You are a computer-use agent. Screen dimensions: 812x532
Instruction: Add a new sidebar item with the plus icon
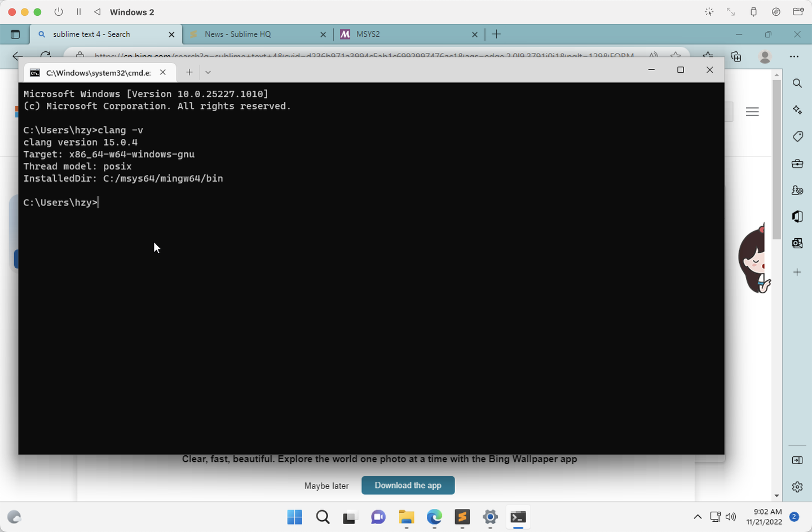(797, 272)
